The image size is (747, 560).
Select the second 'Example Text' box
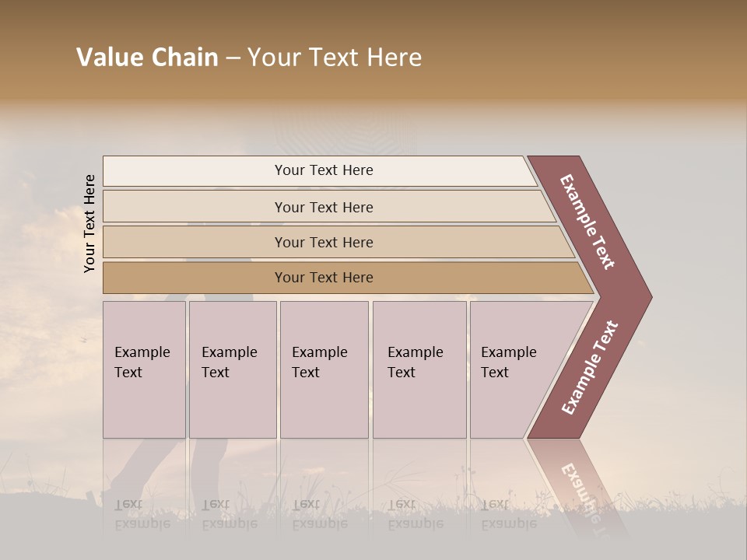(232, 369)
